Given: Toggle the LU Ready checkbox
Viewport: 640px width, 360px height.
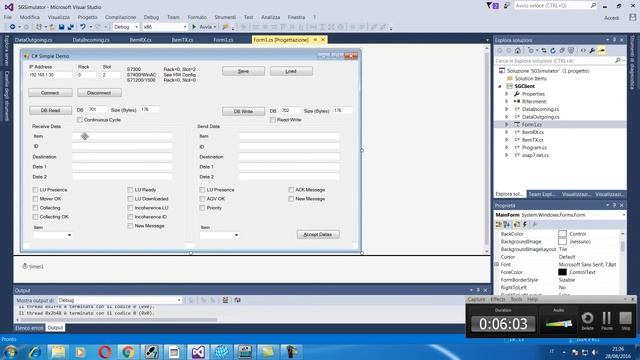Looking at the screenshot, I should tap(130, 190).
